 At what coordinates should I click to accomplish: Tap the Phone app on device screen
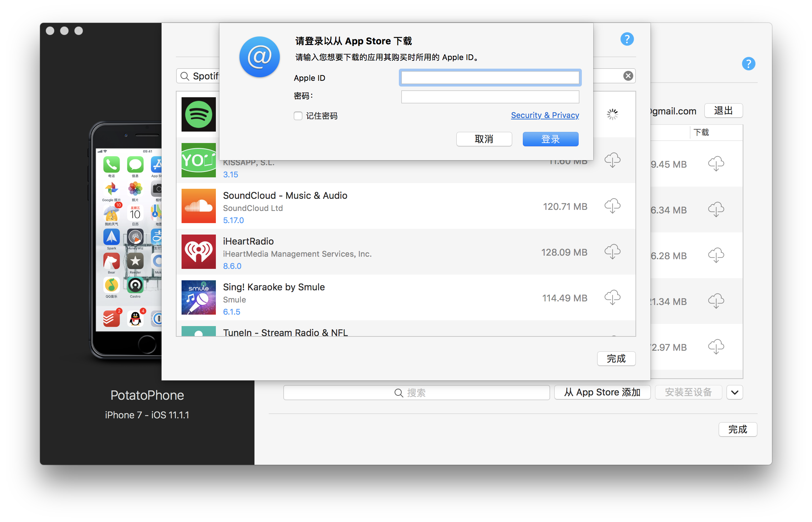(112, 165)
